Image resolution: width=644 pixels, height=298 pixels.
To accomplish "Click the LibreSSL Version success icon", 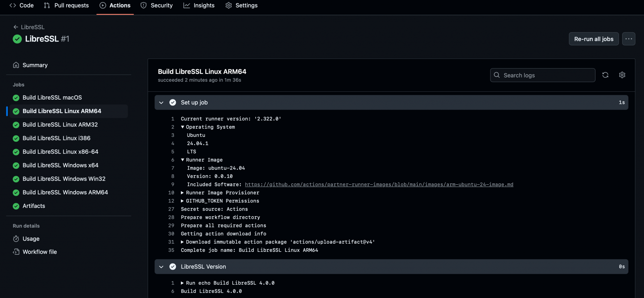I will point(173,267).
